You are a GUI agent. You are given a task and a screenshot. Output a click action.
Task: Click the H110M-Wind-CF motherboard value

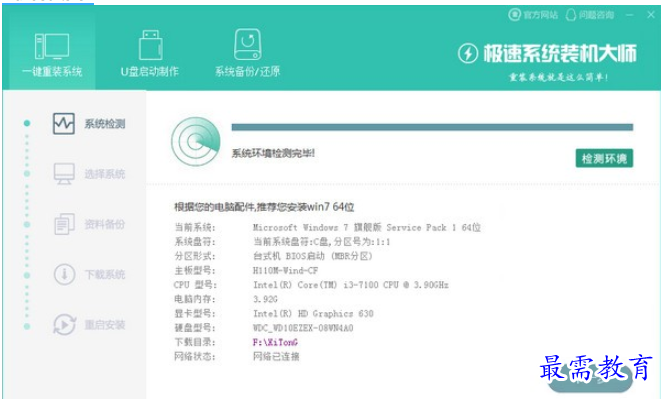(285, 270)
